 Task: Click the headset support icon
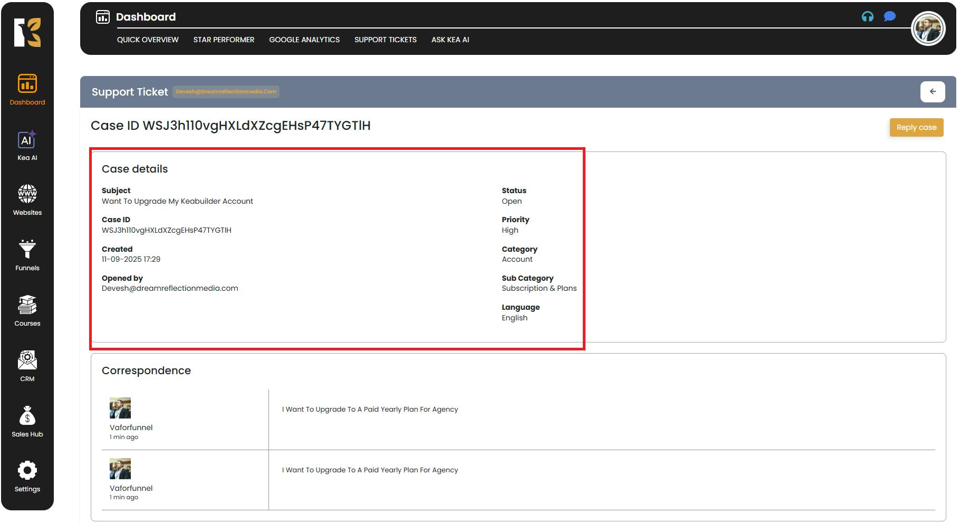click(867, 17)
